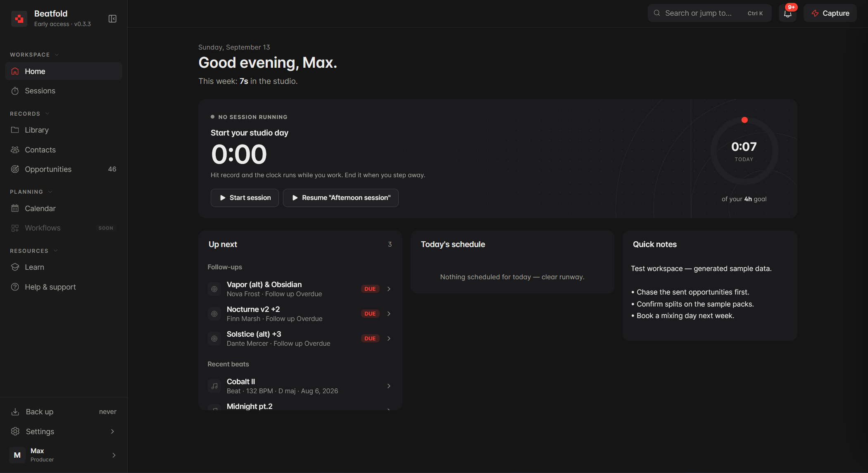
Task: Resume the "Afternoon session"
Action: pos(340,198)
